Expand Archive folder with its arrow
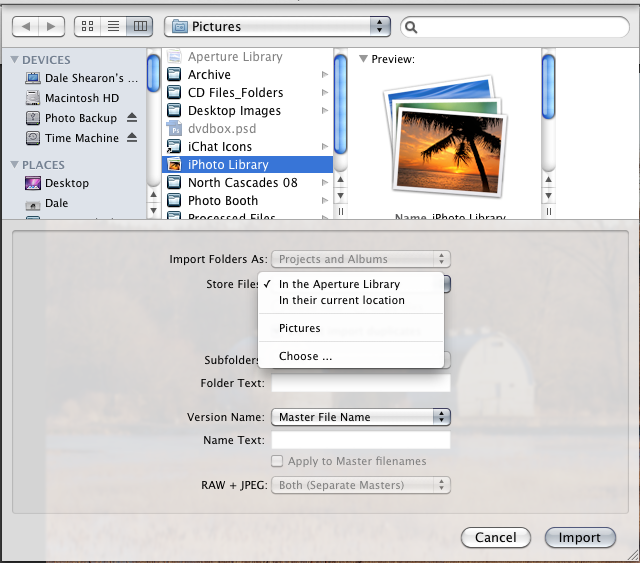 pos(325,74)
